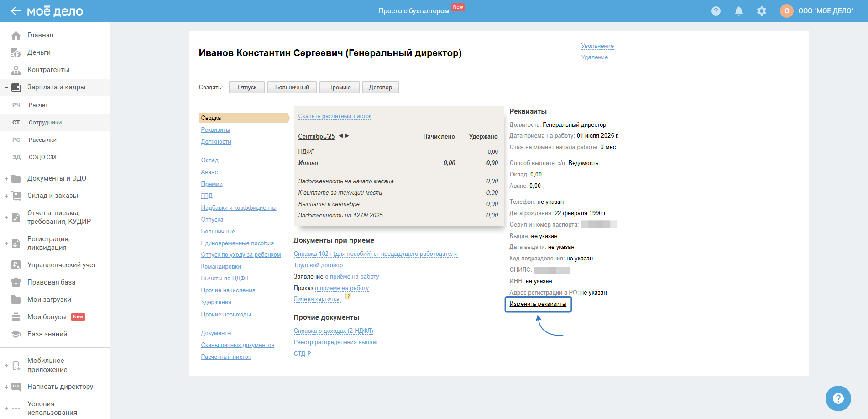Click the Склад и заказы cart icon
Viewport: 868px width, 419px height.
click(x=16, y=196)
